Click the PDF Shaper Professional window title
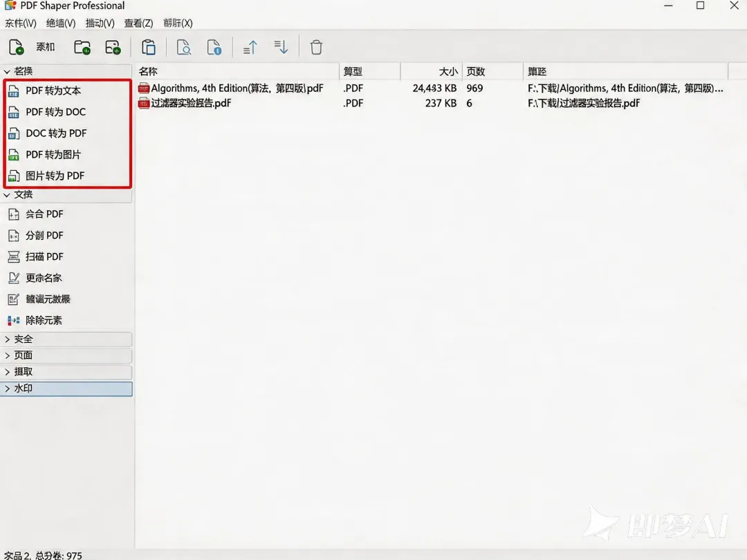 [73, 6]
